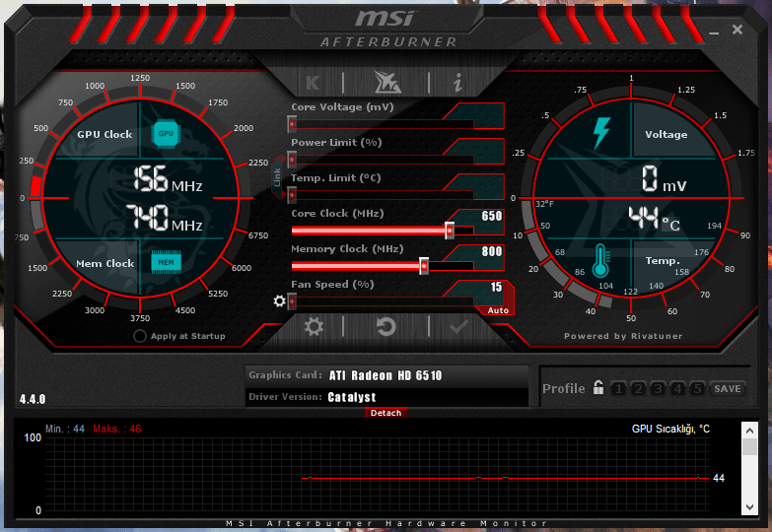This screenshot has height=532, width=772.
Task: Click the hardware monitor scrollbar thumb
Action: click(x=749, y=447)
